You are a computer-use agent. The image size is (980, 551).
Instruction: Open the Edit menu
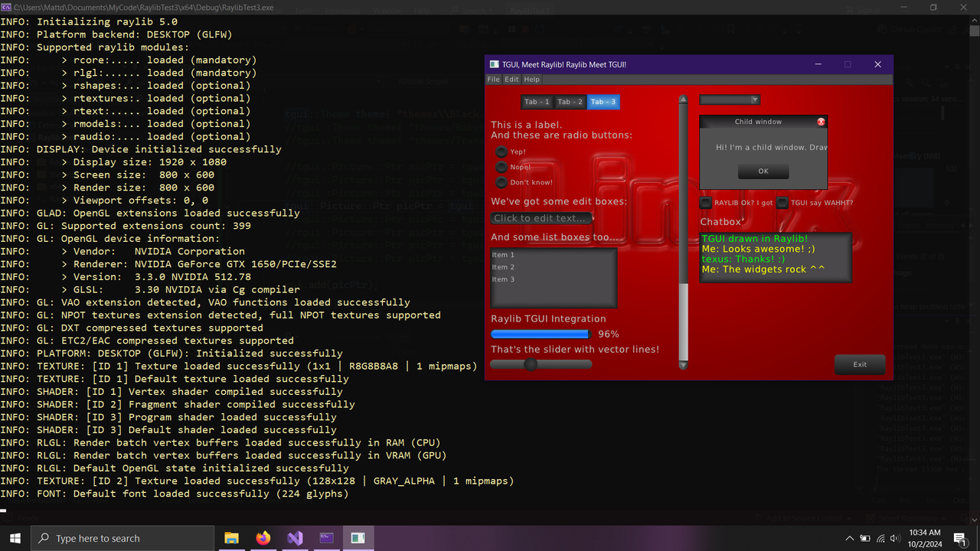(511, 80)
